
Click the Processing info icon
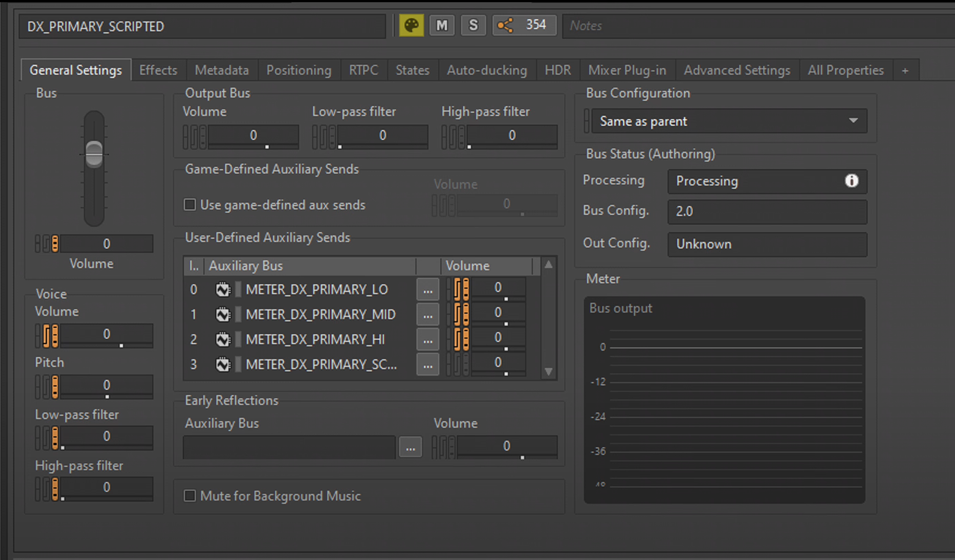(x=851, y=181)
